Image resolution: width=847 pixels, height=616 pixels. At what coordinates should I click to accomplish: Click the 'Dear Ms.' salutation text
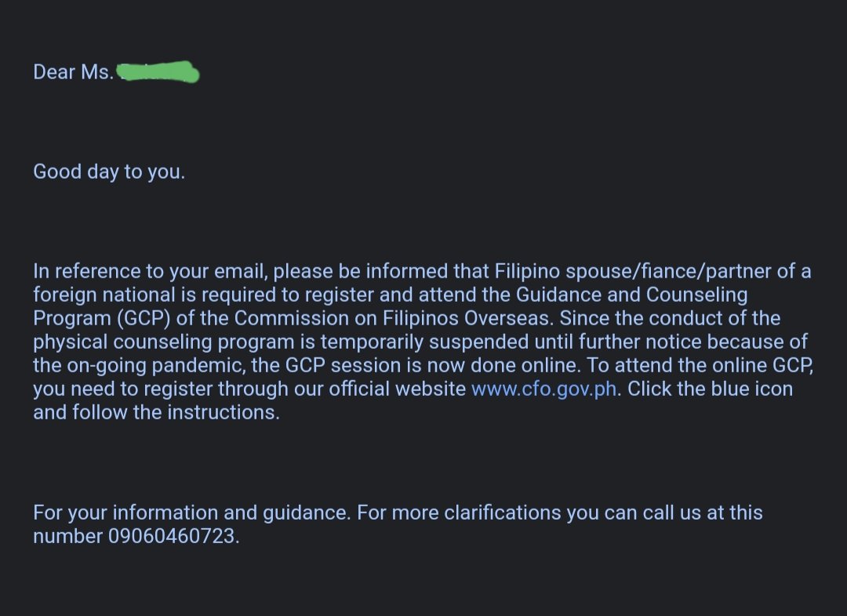click(74, 72)
